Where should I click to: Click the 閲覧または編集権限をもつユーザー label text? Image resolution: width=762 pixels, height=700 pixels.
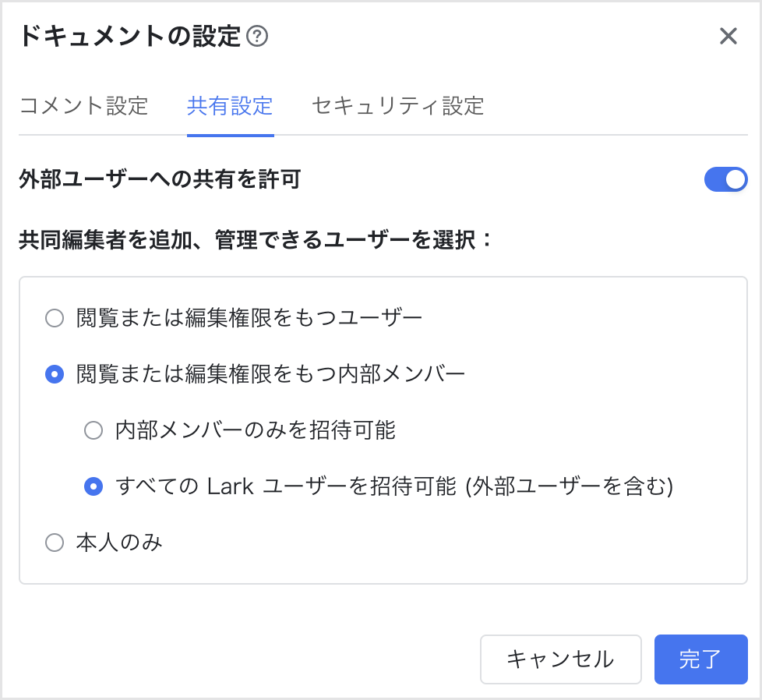(249, 318)
